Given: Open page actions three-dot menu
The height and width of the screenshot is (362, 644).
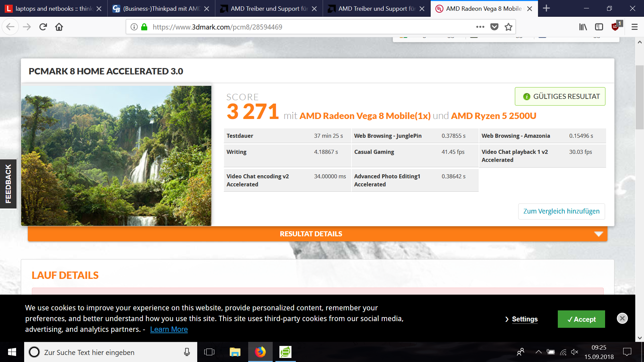Looking at the screenshot, I should 480,27.
